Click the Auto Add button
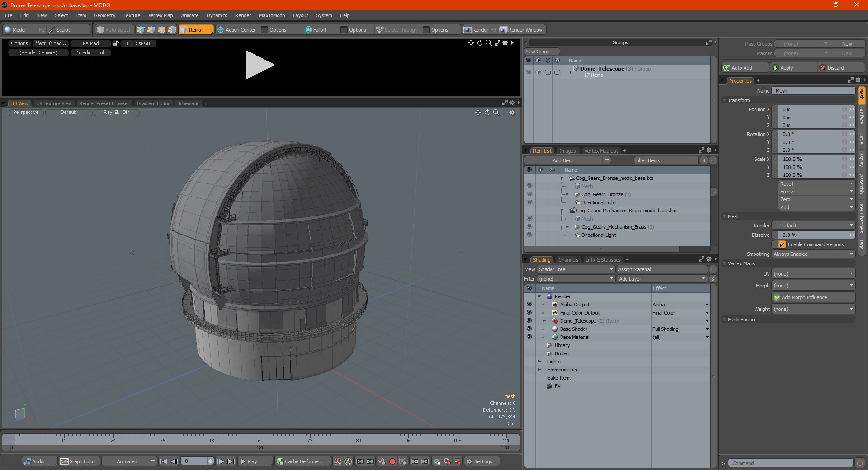Image resolution: width=868 pixels, height=470 pixels. click(745, 68)
